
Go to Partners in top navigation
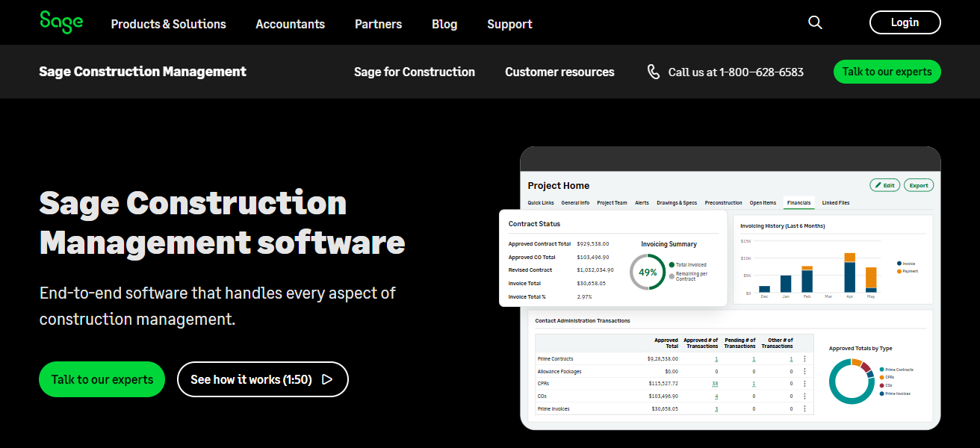click(x=378, y=24)
